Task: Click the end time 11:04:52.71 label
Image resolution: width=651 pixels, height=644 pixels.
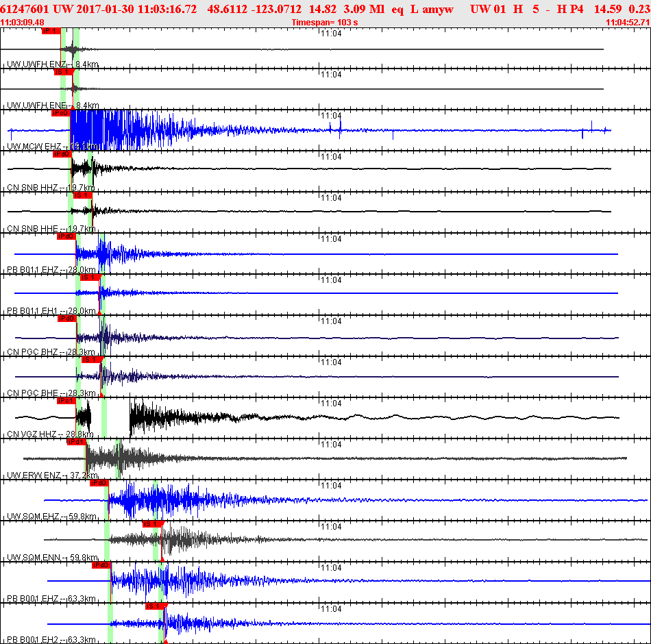Action: pyautogui.click(x=628, y=23)
